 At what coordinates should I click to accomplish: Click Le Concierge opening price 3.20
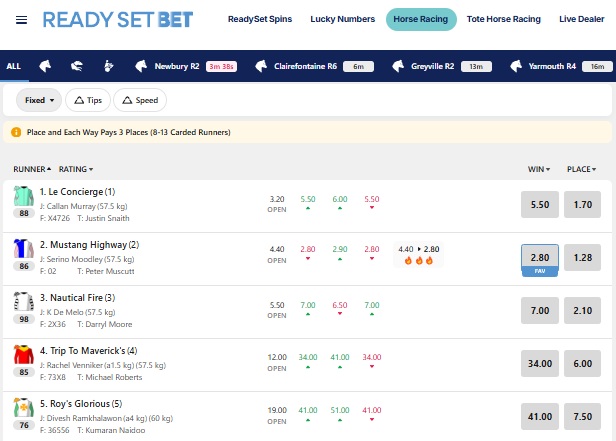coord(277,199)
